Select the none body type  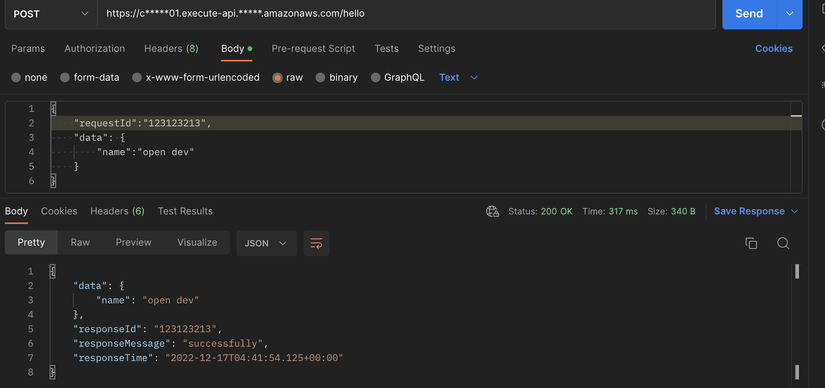coord(29,77)
